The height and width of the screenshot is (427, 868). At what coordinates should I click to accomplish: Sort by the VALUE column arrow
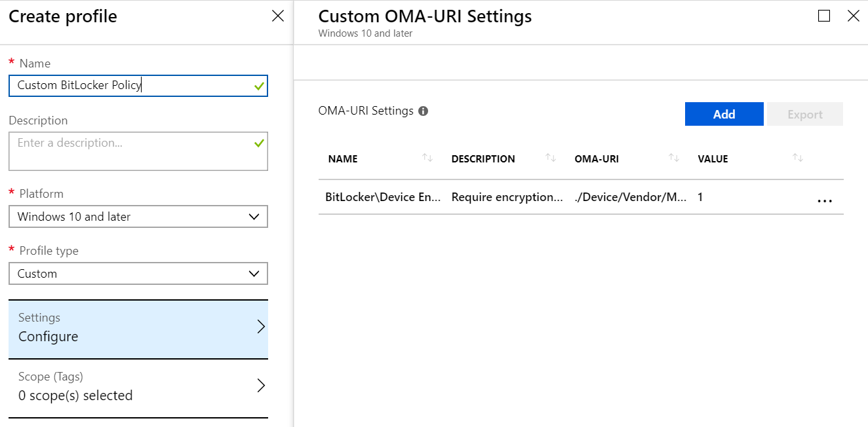pyautogui.click(x=797, y=158)
